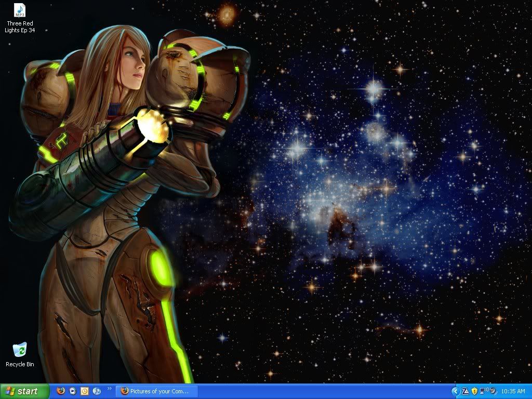The height and width of the screenshot is (399, 532).
Task: Switch to 'Pictures of your Com...' taskbar window
Action: click(x=157, y=391)
